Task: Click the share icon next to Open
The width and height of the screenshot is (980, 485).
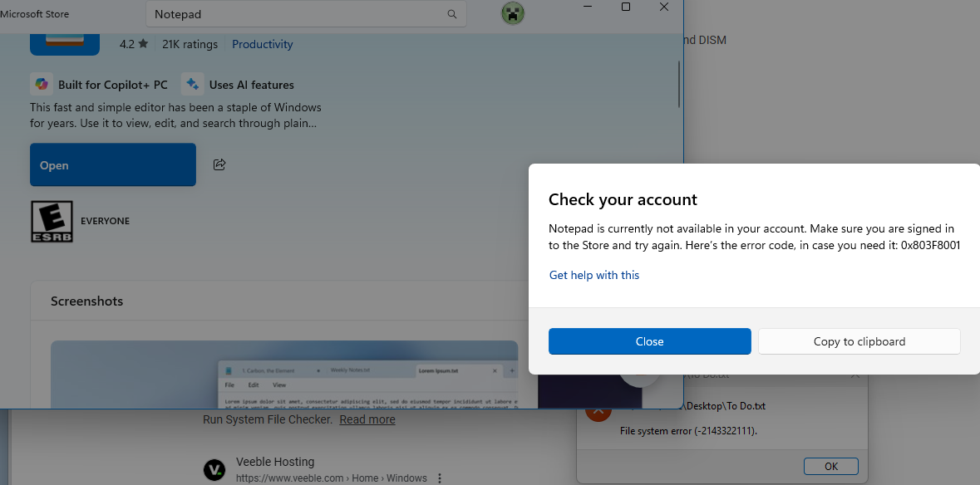Action: 219,164
